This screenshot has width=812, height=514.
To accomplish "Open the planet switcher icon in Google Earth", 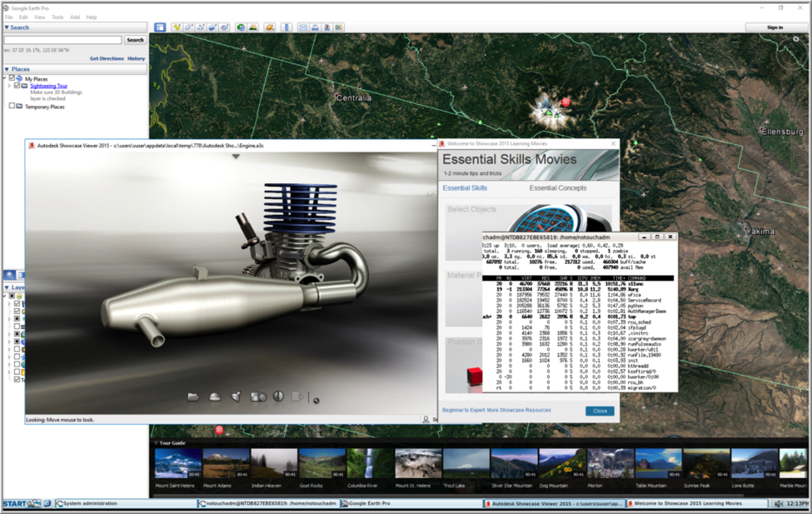I will pyautogui.click(x=270, y=27).
